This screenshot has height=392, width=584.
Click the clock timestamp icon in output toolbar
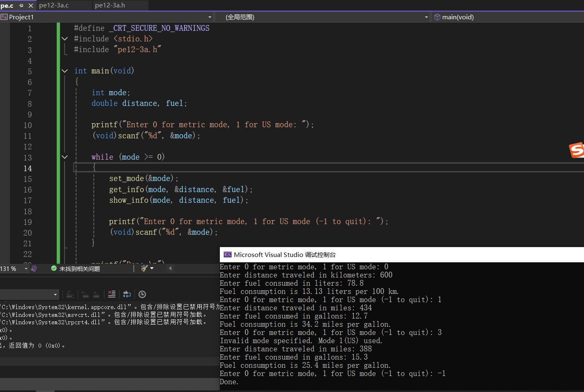coord(142,294)
